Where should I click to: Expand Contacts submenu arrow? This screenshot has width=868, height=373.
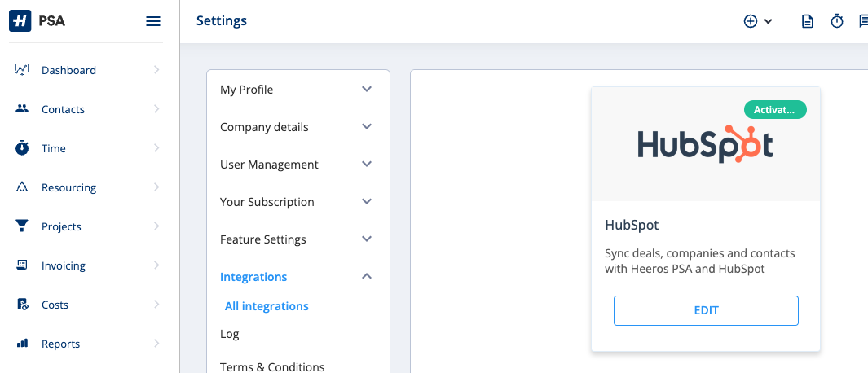[156, 109]
